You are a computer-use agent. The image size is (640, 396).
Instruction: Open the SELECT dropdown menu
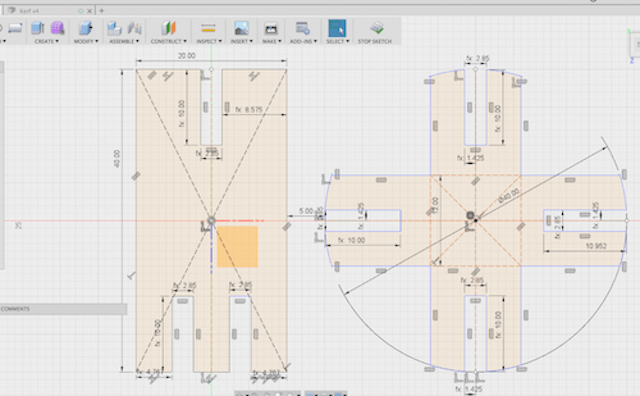click(x=338, y=41)
